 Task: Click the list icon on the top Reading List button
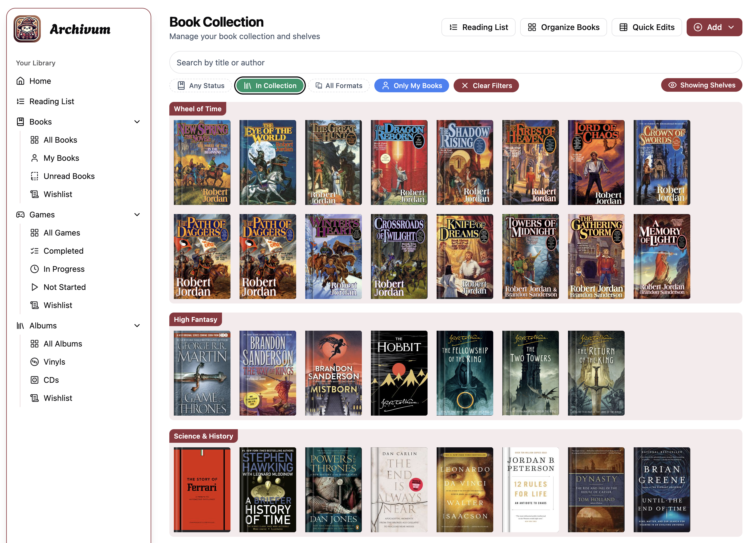[453, 27]
